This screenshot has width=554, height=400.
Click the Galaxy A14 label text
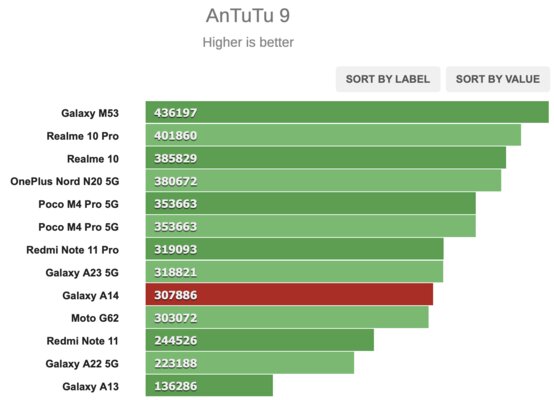coord(90,295)
